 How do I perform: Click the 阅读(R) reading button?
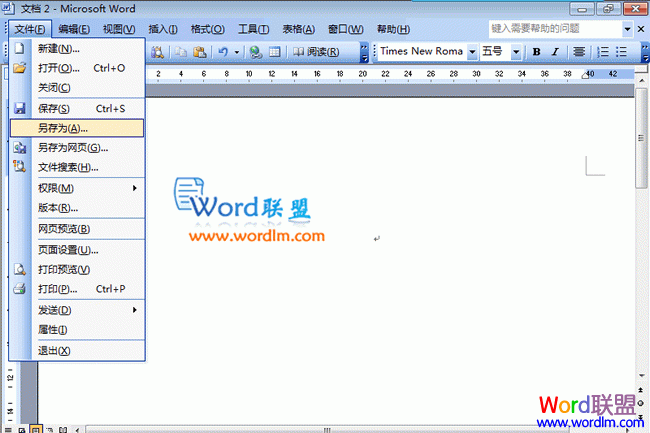316,52
